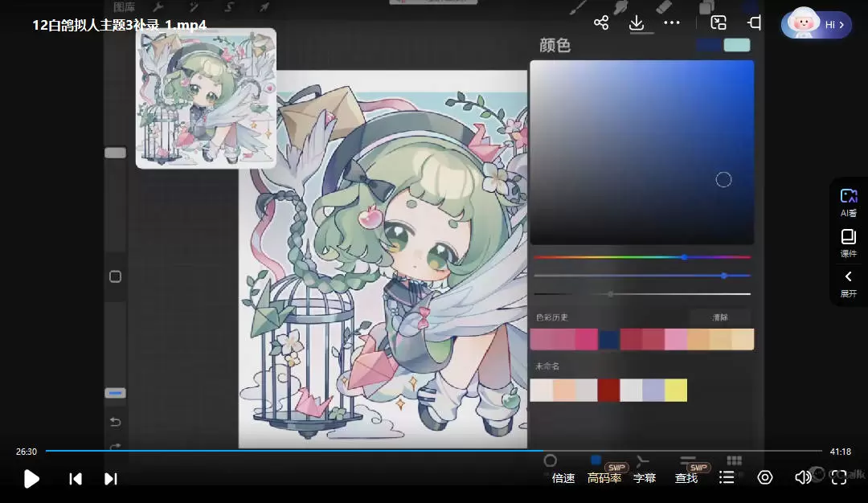
Task: Open the three-dot more options menu
Action: pos(672,22)
